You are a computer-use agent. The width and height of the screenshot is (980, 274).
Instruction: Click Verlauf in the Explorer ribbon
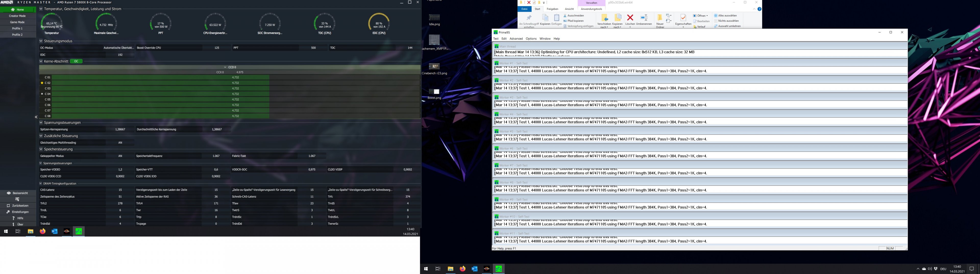point(699,27)
